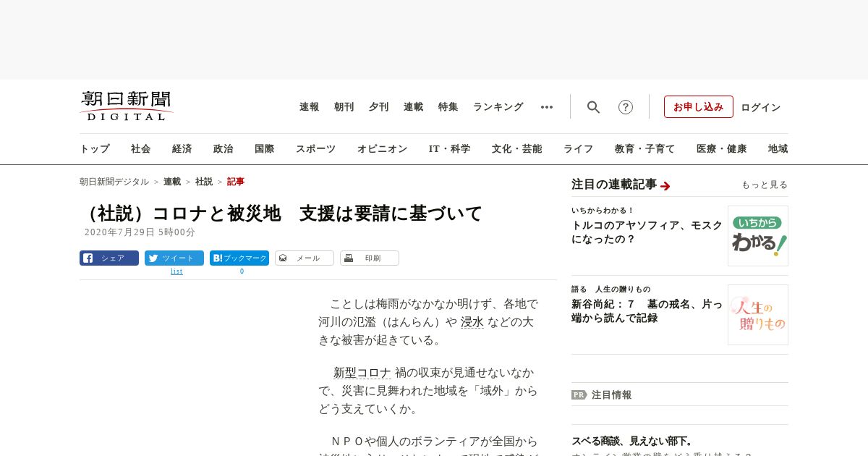Image resolution: width=868 pixels, height=456 pixels.
Task: Click the 記事 breadcrumb item
Action: point(236,182)
